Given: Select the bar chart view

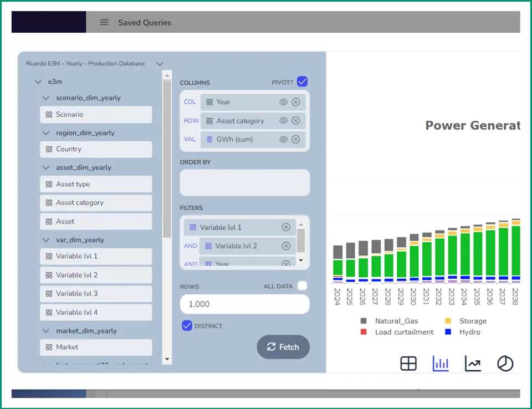Looking at the screenshot, I should [440, 364].
